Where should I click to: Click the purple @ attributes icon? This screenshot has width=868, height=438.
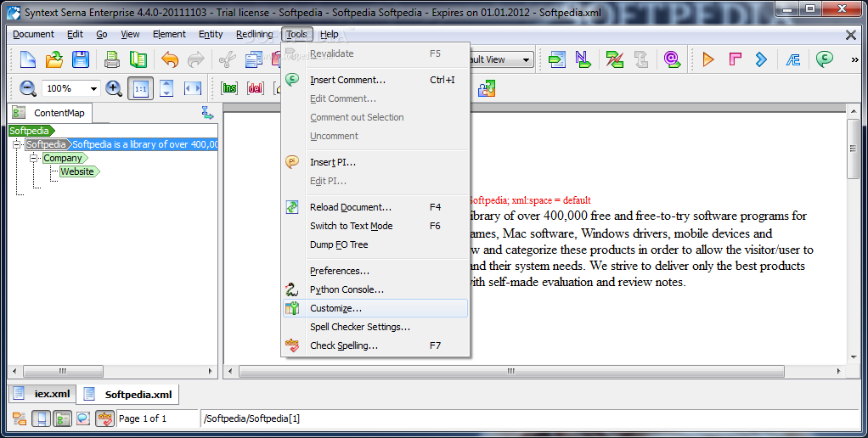click(x=672, y=59)
